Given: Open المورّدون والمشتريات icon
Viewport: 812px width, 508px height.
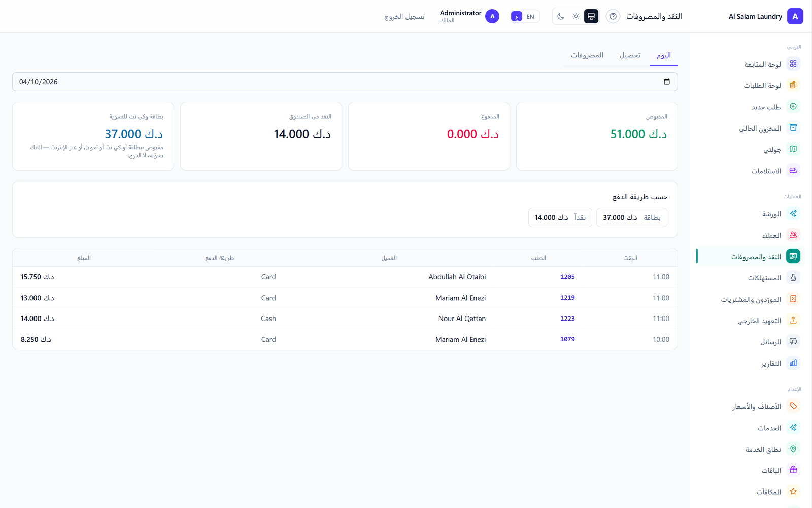Looking at the screenshot, I should point(793,299).
